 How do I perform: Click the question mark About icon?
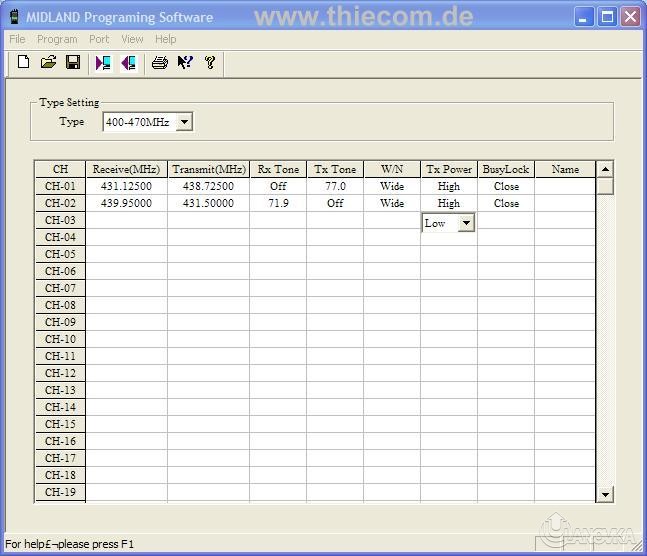[210, 63]
